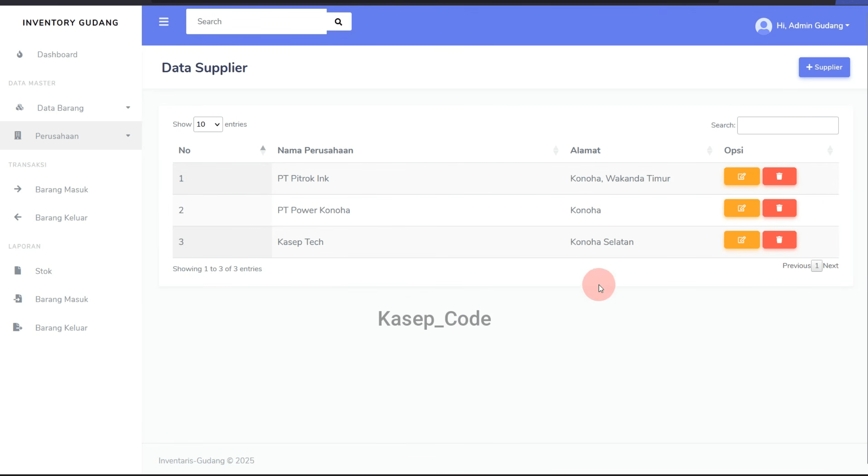This screenshot has height=476, width=868.
Task: Edit the PT Pitrok Ink supplier
Action: (742, 176)
